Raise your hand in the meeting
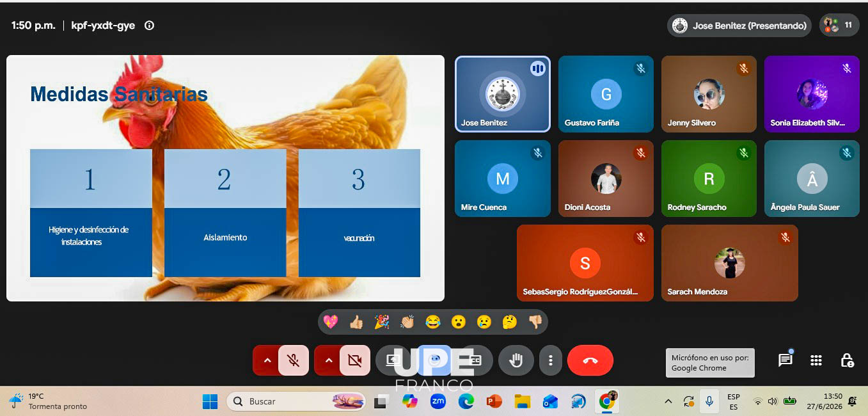This screenshot has height=416, width=868. [x=516, y=360]
